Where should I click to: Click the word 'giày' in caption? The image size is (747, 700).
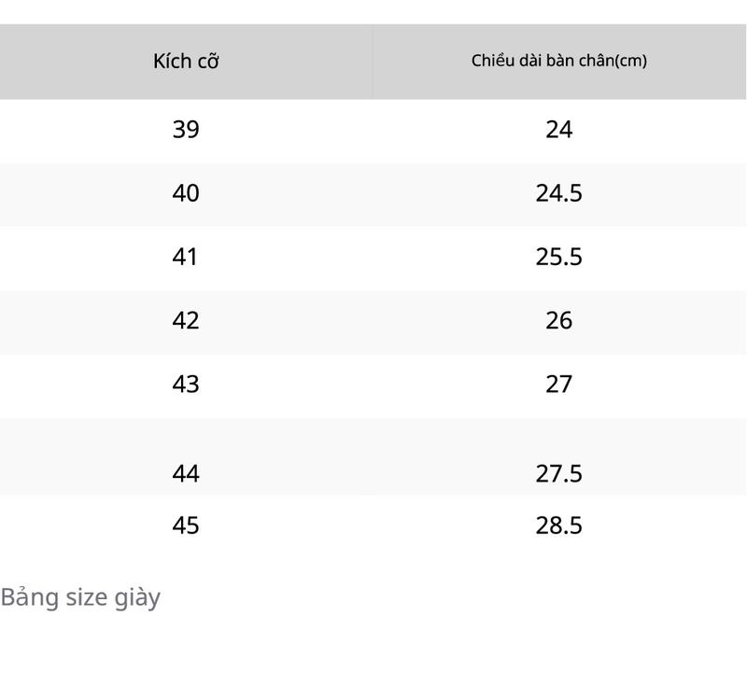click(137, 599)
